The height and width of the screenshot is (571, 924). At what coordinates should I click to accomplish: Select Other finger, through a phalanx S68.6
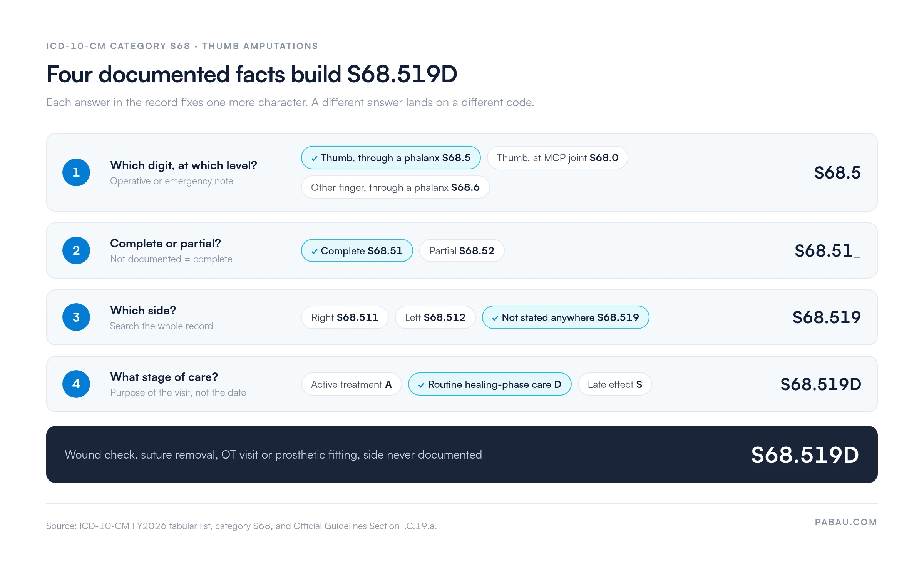tap(395, 187)
